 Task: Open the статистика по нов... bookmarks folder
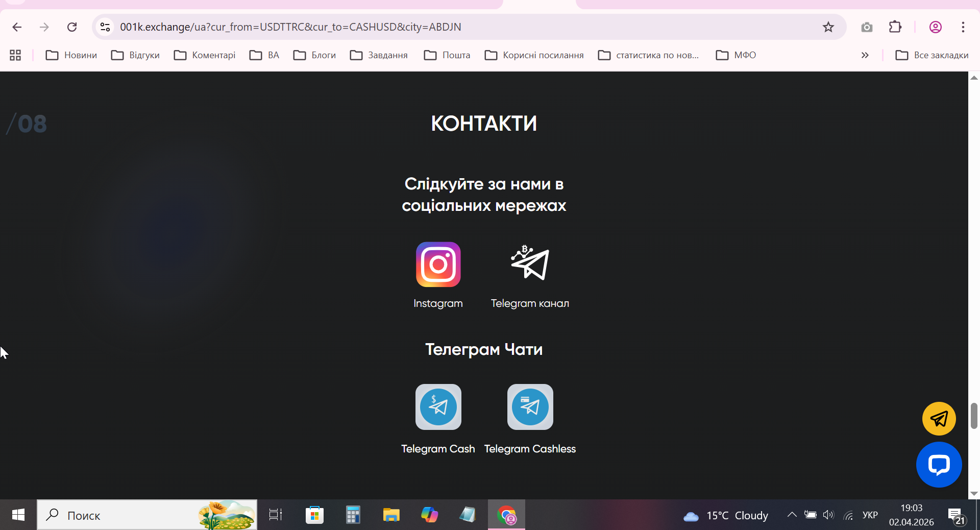coord(649,55)
